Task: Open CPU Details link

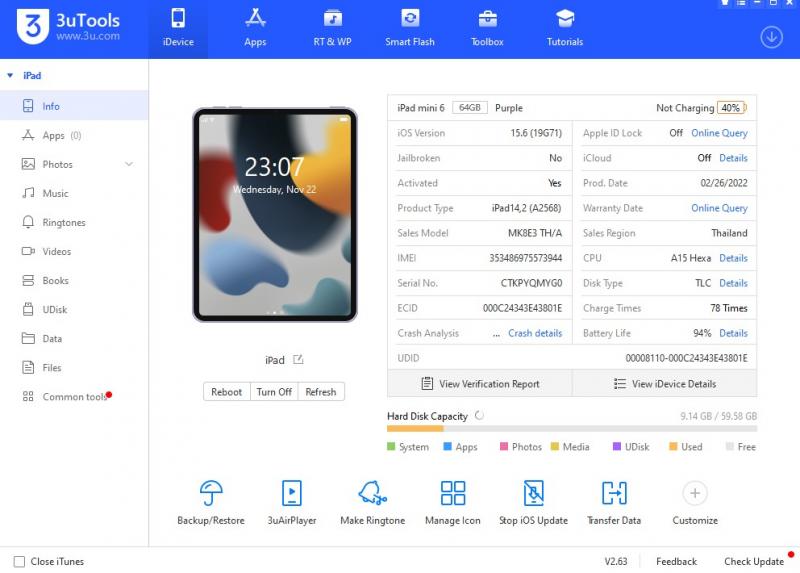Action: (x=733, y=258)
